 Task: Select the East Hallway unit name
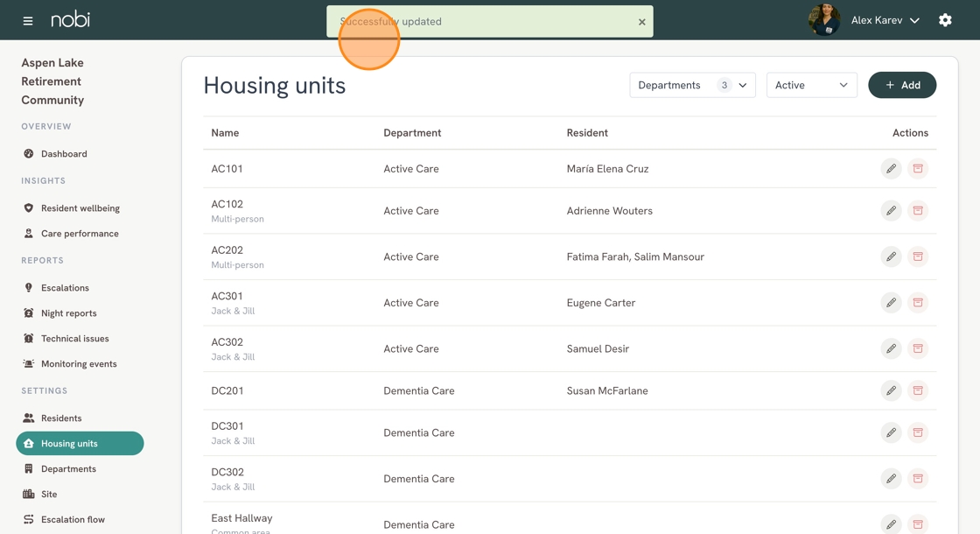click(x=241, y=518)
